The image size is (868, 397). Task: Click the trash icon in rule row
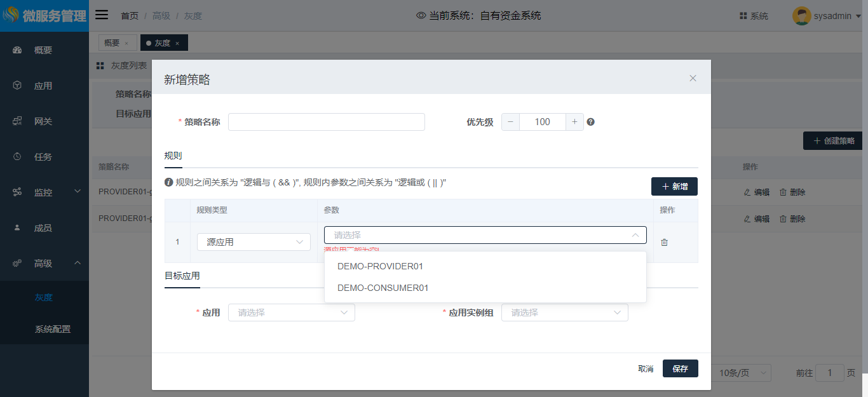click(664, 242)
